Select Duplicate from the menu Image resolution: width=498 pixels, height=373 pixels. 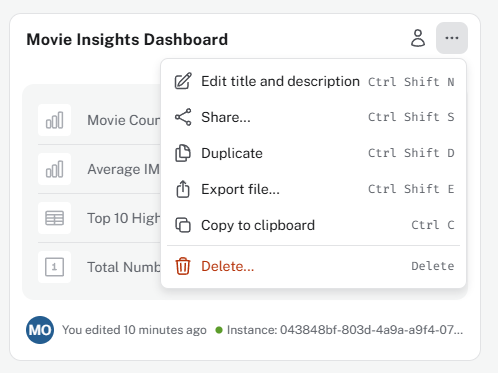coord(313,153)
